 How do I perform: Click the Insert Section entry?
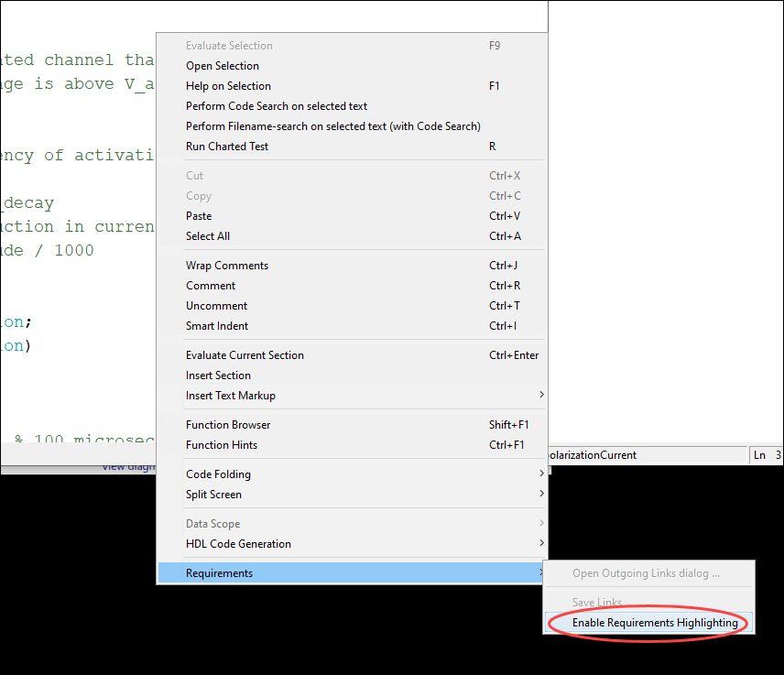(x=218, y=376)
